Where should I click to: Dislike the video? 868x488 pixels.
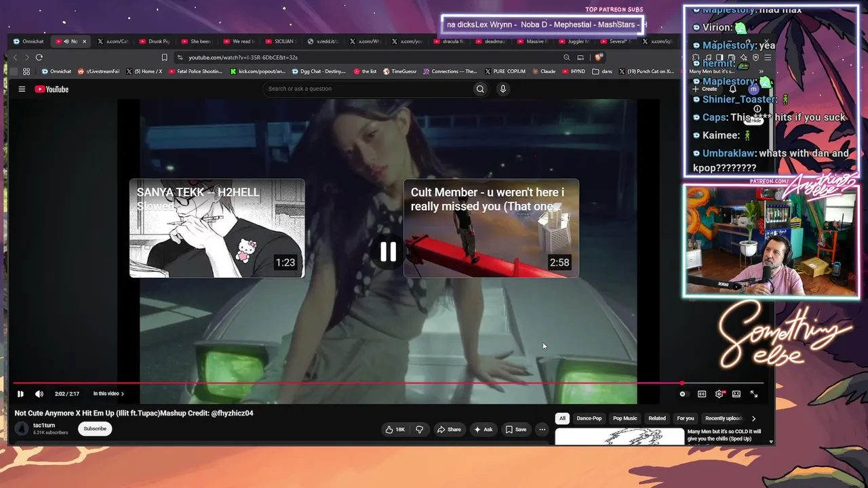click(419, 429)
